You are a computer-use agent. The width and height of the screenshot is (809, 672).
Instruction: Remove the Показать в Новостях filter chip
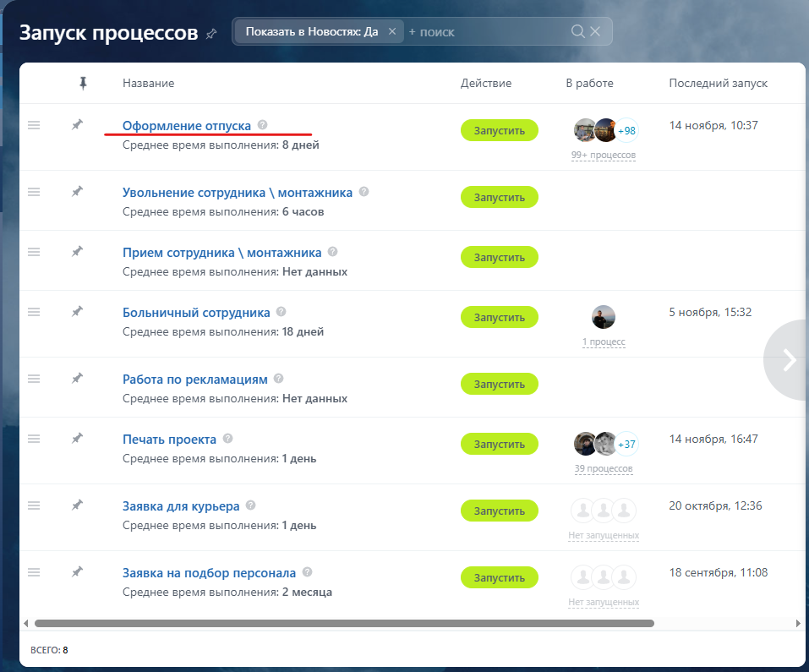[391, 31]
